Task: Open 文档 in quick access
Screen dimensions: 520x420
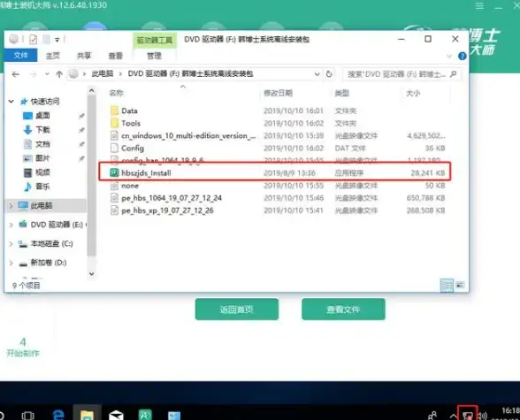Action: click(x=42, y=144)
